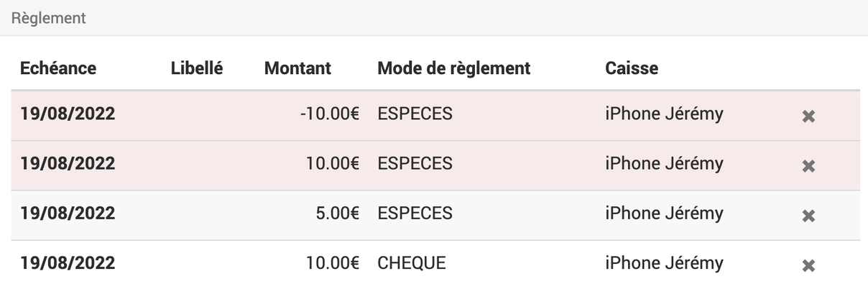Click the date in the -10.00€ row
868x289 pixels.
(68, 114)
